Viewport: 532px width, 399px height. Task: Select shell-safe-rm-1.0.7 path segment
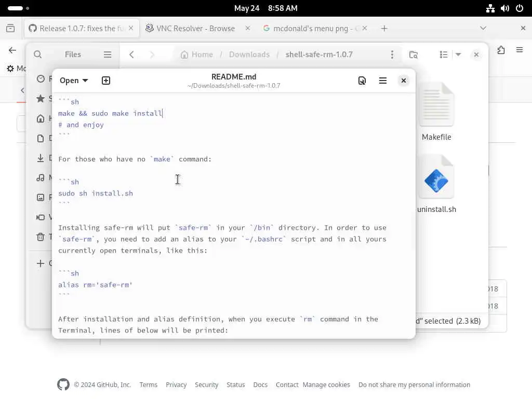coord(319,55)
